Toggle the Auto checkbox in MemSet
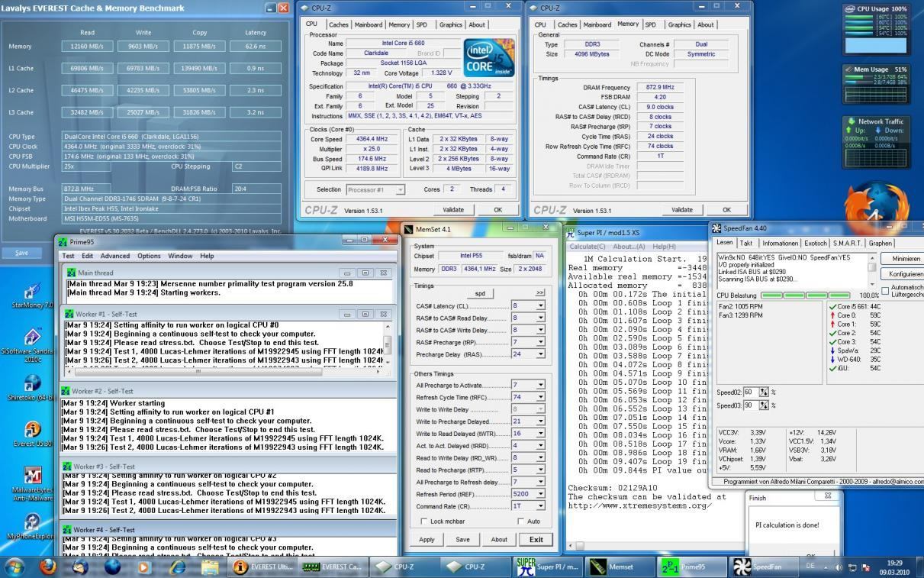924x578 pixels. click(520, 521)
